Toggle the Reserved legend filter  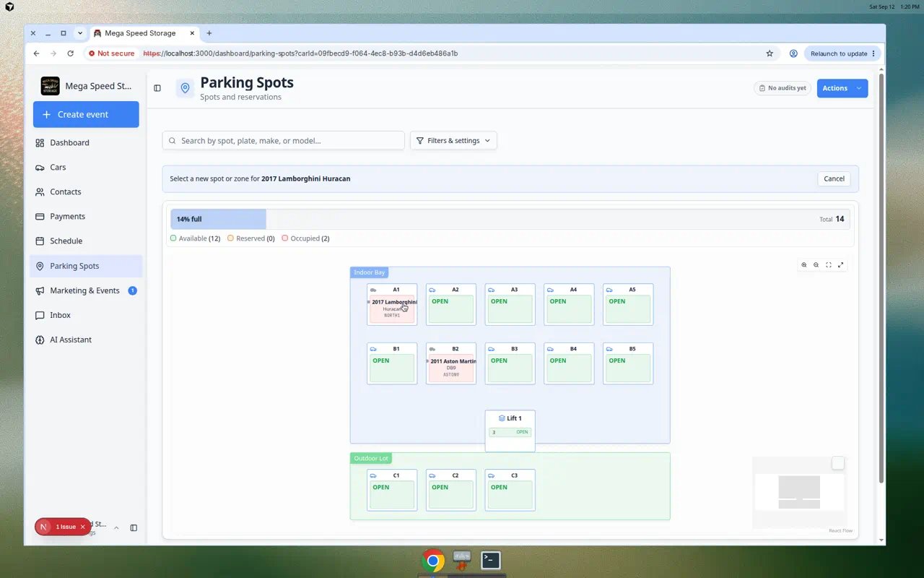[x=251, y=238]
